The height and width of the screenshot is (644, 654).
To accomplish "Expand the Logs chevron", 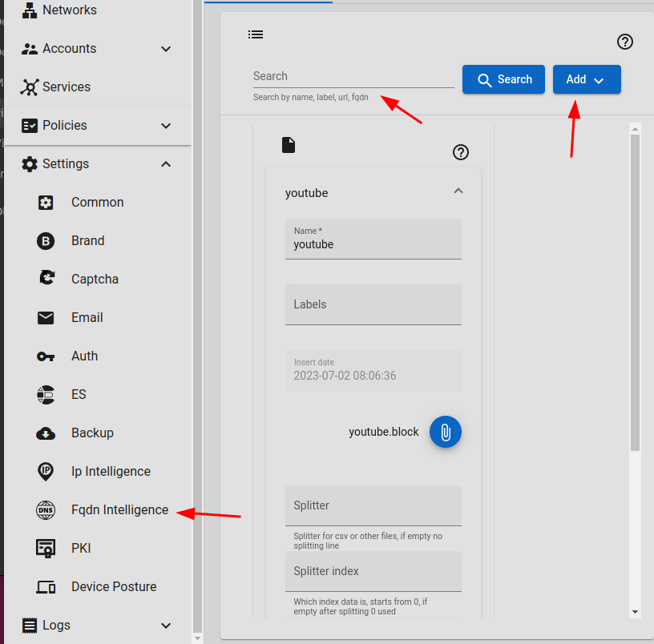I will coord(166,626).
